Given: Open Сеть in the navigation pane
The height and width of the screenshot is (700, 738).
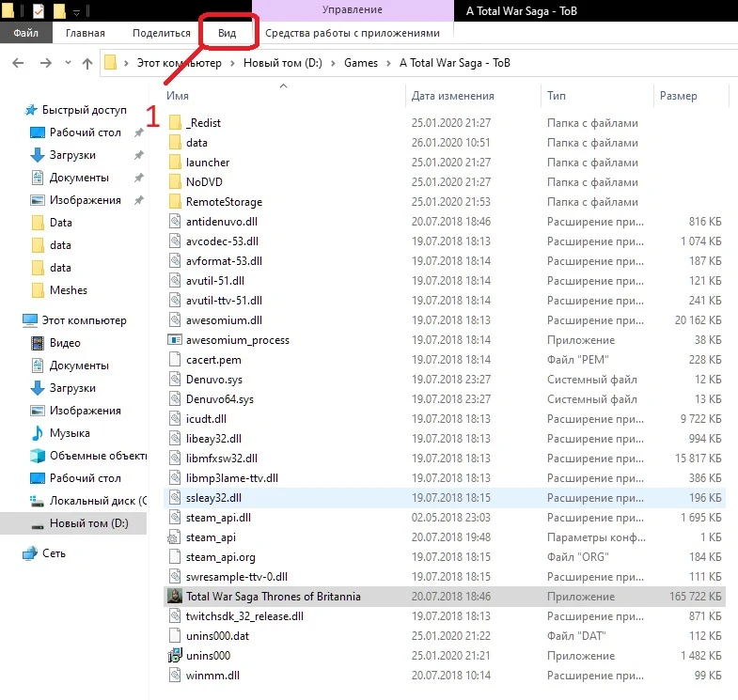Looking at the screenshot, I should coord(54,553).
